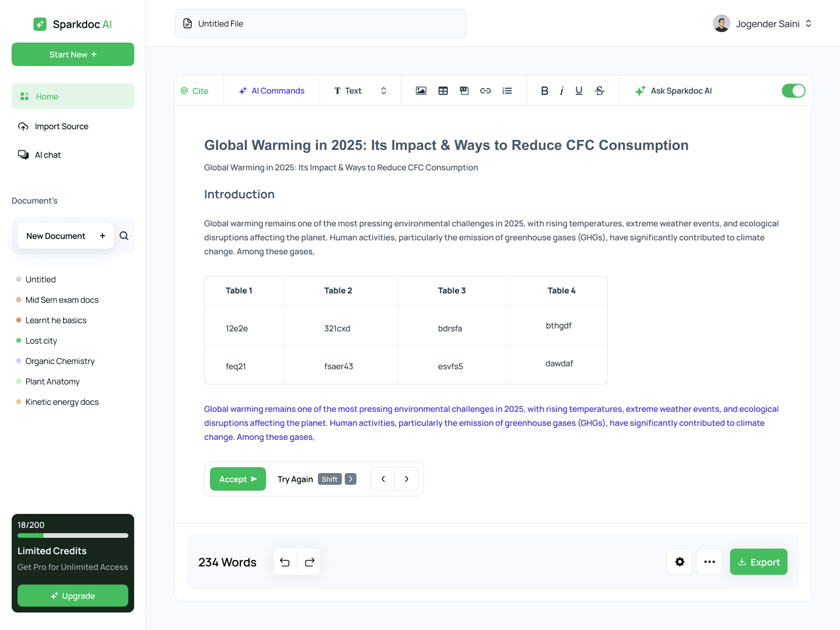Image resolution: width=840 pixels, height=630 pixels.
Task: Click the Untitled File name field
Action: click(320, 24)
